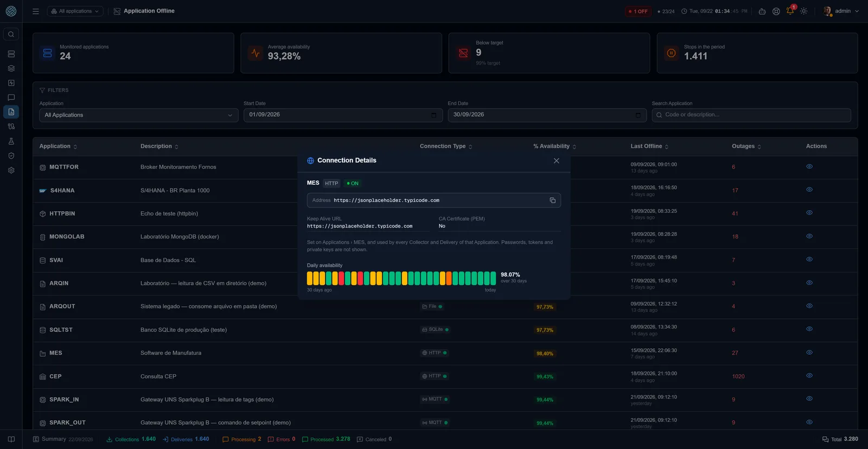View details for S4HANA row
This screenshot has height=449, width=868.
tap(809, 190)
